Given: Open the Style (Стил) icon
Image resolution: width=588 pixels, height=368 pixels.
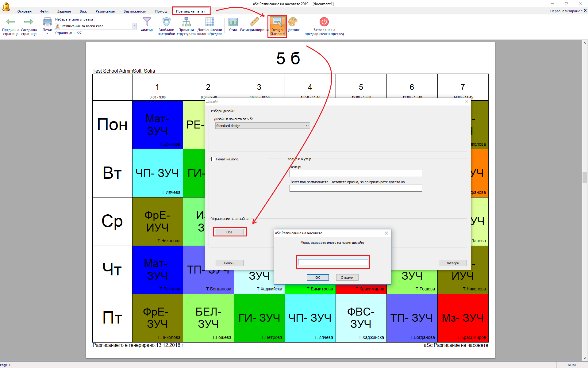Looking at the screenshot, I should 233,22.
